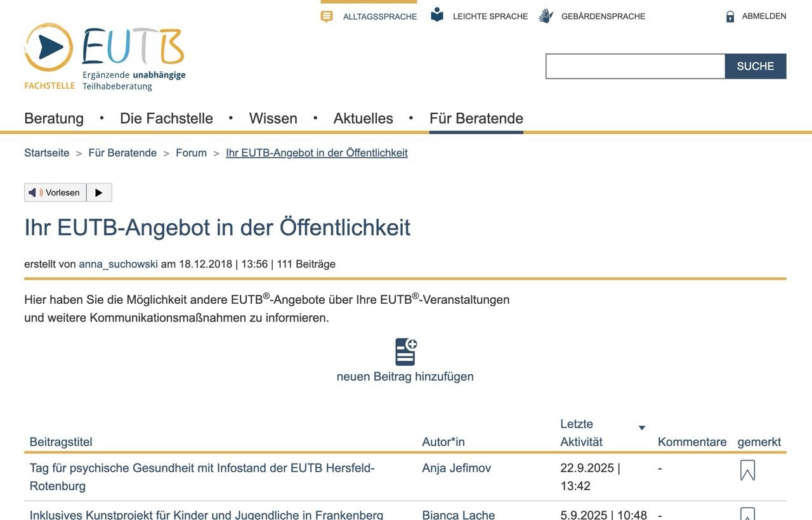Open the Aktuelles main menu

363,119
